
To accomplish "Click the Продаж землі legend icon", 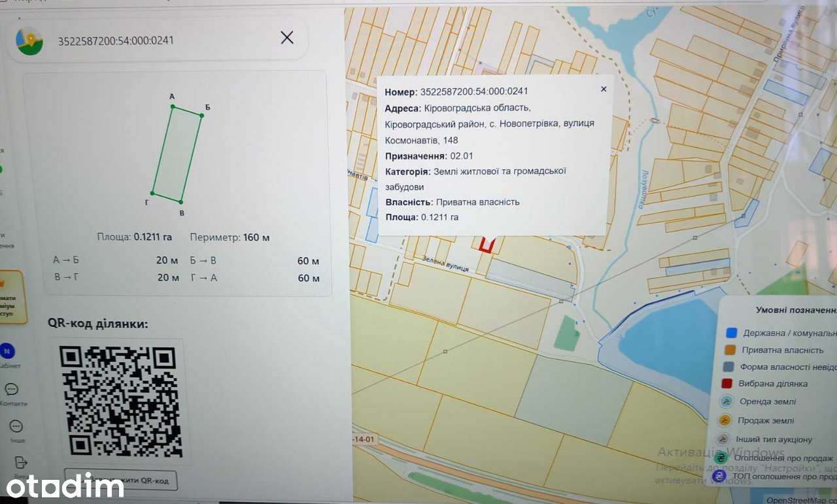I will (x=724, y=420).
